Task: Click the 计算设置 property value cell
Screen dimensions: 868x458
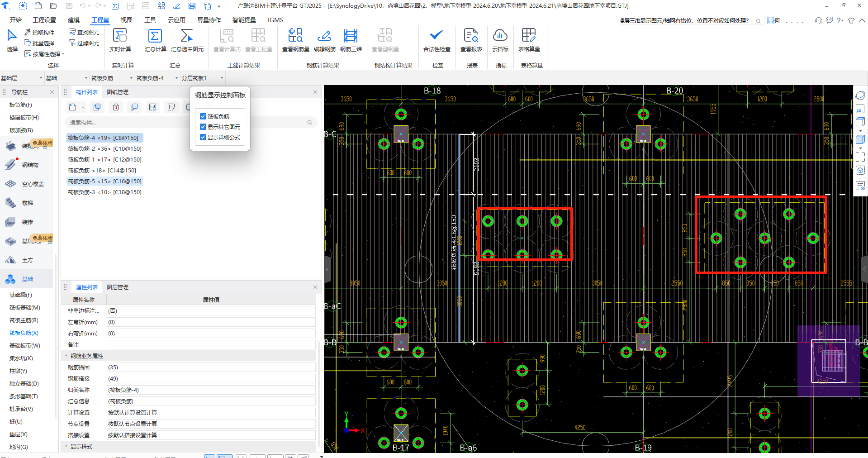Action: 211,412
